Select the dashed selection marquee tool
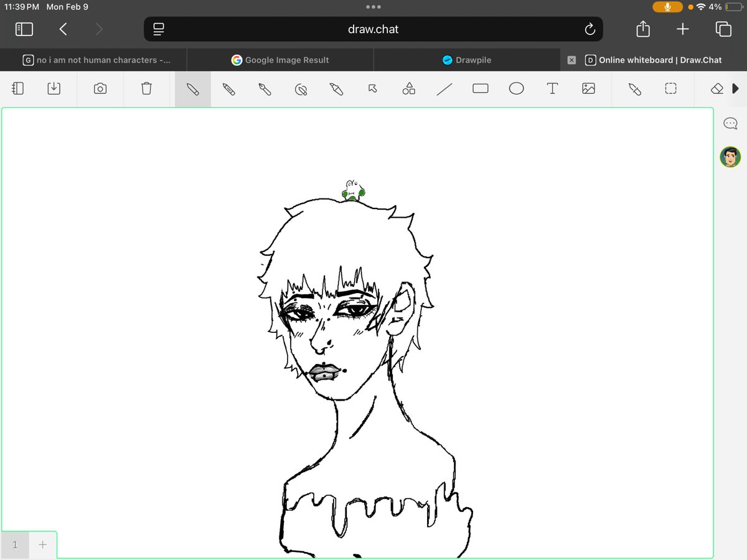747x560 pixels. (670, 89)
